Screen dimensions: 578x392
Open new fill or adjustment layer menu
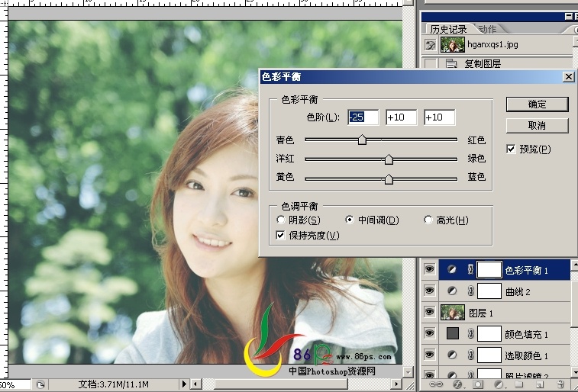coord(499,384)
